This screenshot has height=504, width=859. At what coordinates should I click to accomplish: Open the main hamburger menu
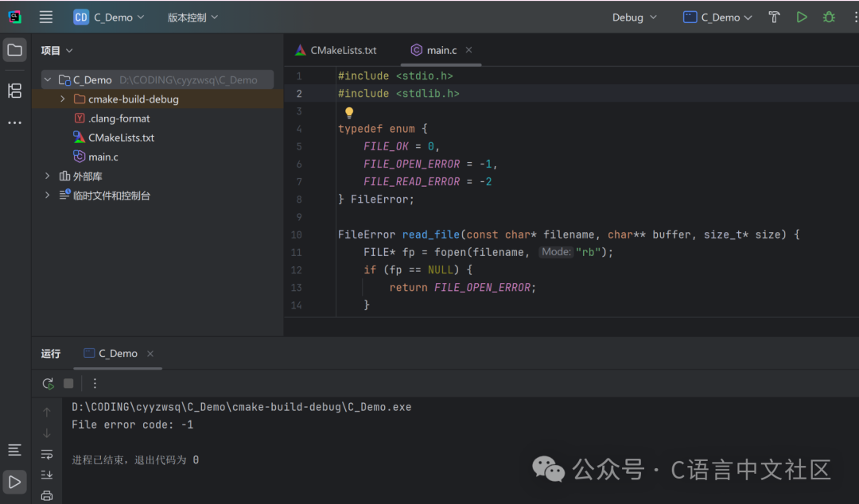[46, 17]
